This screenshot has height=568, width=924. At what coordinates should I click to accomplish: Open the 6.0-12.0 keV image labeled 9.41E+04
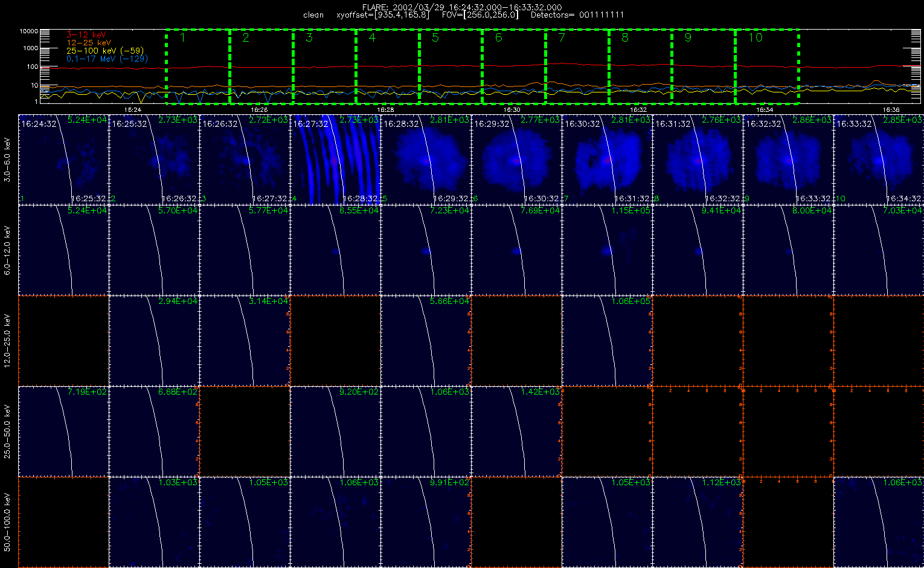point(698,250)
